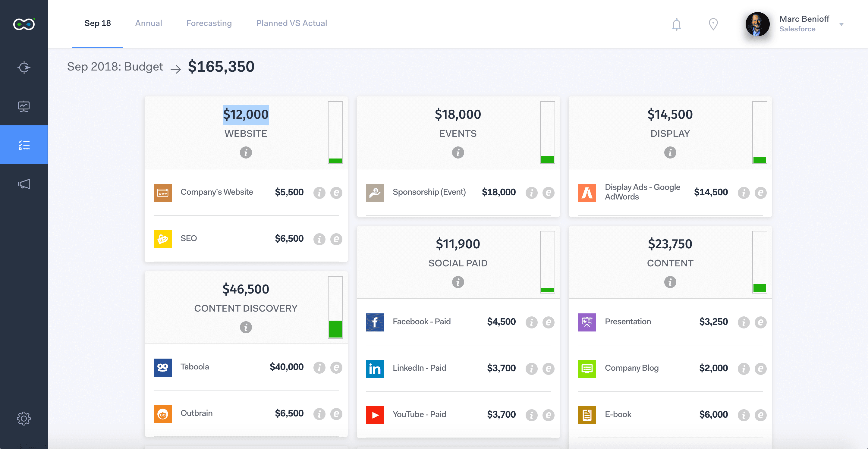Open the Forecasting tab
The width and height of the screenshot is (868, 449).
point(209,23)
